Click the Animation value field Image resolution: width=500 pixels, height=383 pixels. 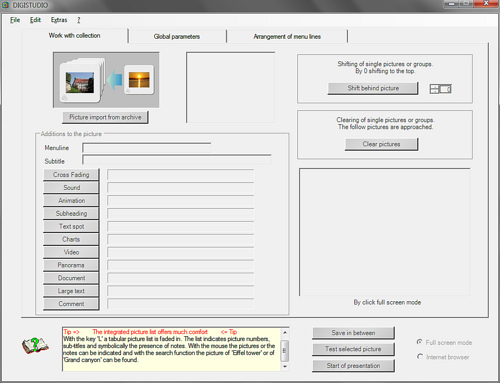coord(180,201)
